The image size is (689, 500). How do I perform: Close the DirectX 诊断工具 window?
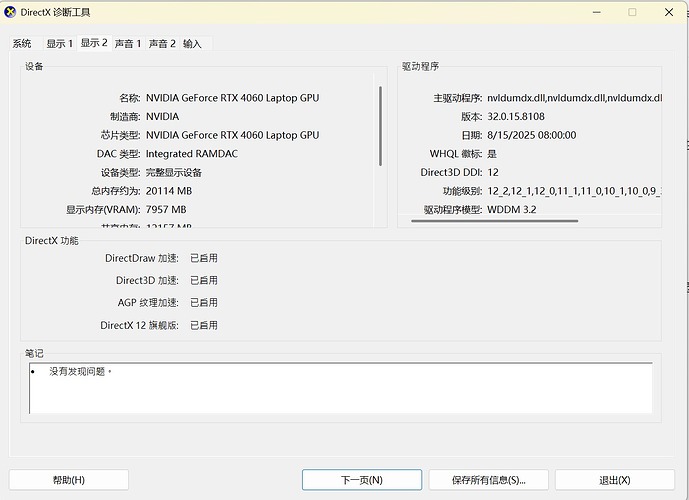pyautogui.click(x=669, y=12)
